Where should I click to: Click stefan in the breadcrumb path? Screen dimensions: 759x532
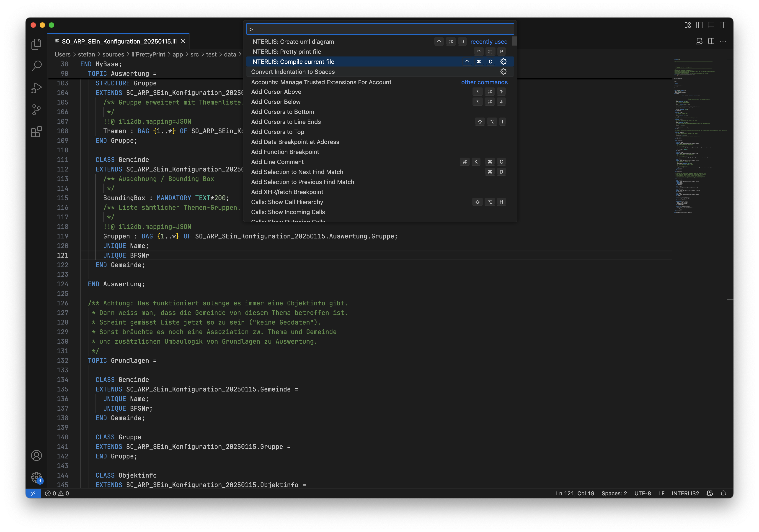[x=86, y=54]
